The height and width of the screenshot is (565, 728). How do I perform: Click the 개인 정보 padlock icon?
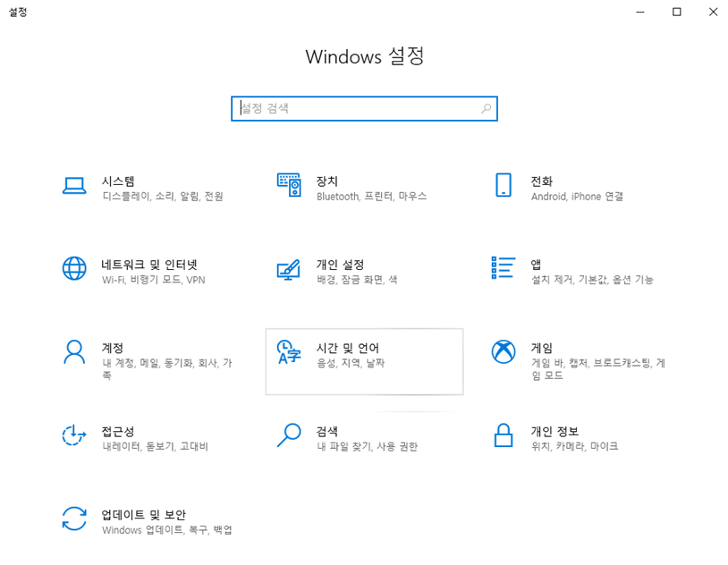click(x=504, y=435)
